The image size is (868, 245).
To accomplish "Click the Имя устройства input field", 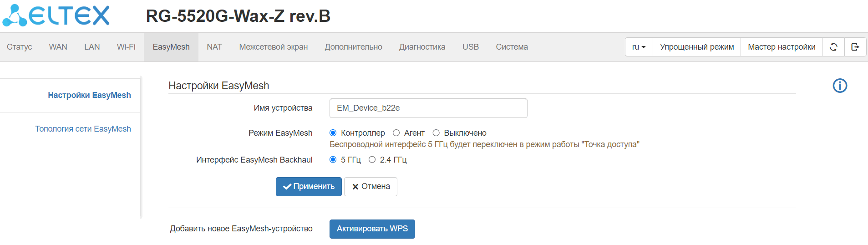I will tap(428, 108).
